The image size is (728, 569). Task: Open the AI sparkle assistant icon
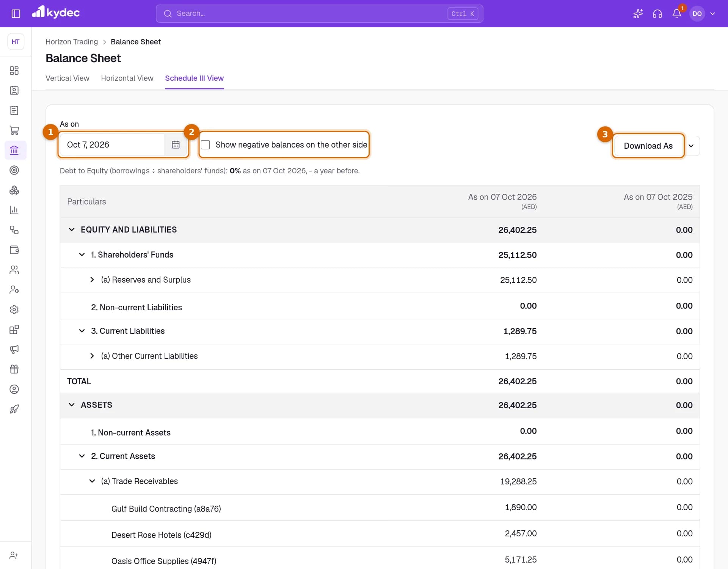638,14
